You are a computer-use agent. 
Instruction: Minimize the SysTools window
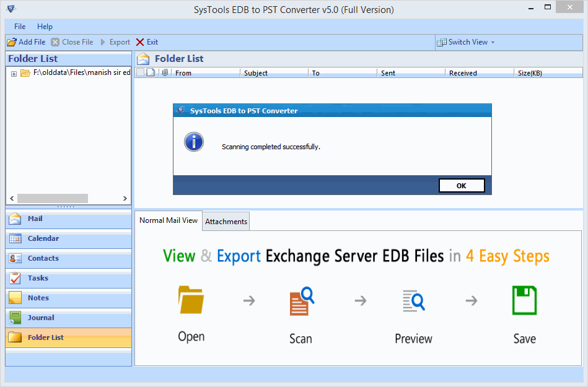(531, 8)
